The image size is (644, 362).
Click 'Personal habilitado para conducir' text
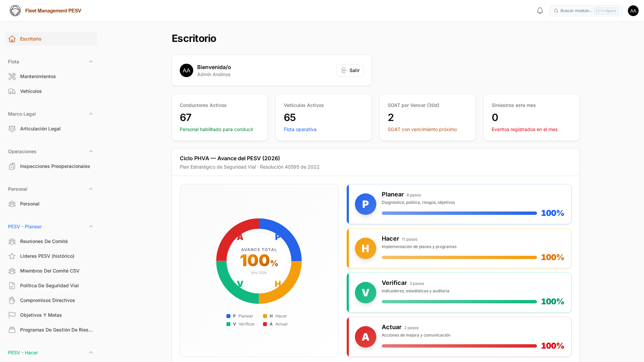point(216,129)
